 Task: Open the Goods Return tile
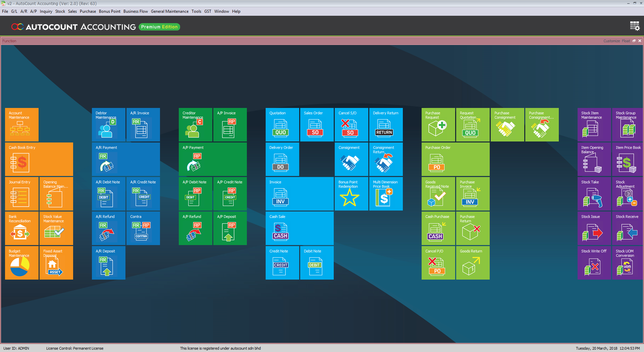(x=472, y=263)
